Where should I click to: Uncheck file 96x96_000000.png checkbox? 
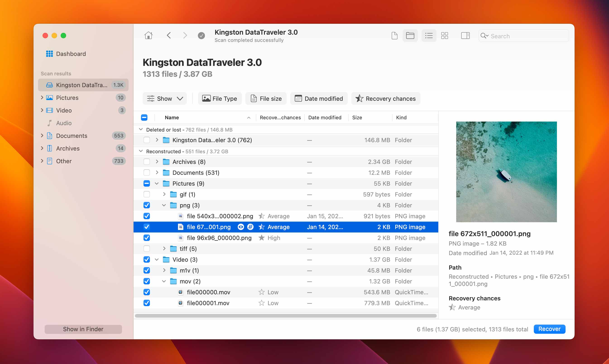tap(147, 238)
